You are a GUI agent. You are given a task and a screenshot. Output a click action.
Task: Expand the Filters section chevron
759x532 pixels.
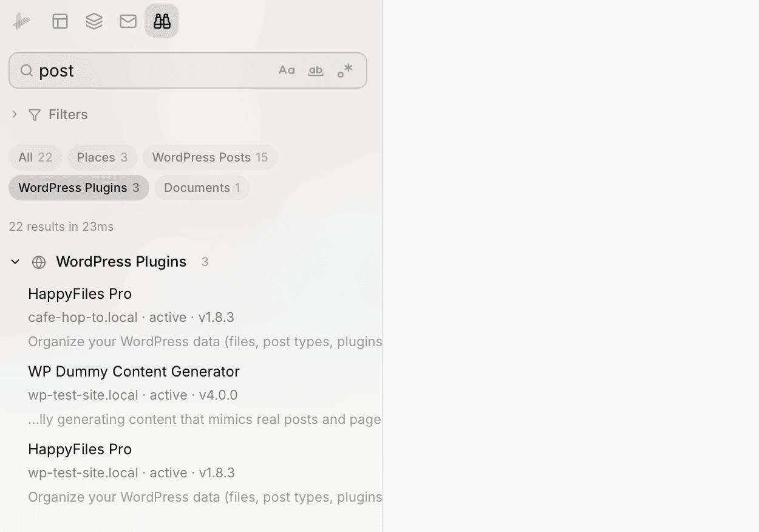pos(14,114)
